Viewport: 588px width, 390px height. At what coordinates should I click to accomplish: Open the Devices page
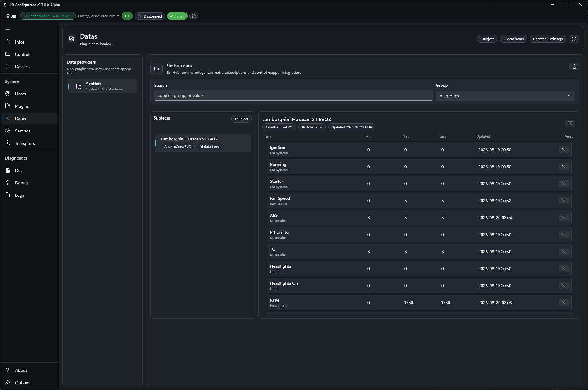tap(29, 67)
